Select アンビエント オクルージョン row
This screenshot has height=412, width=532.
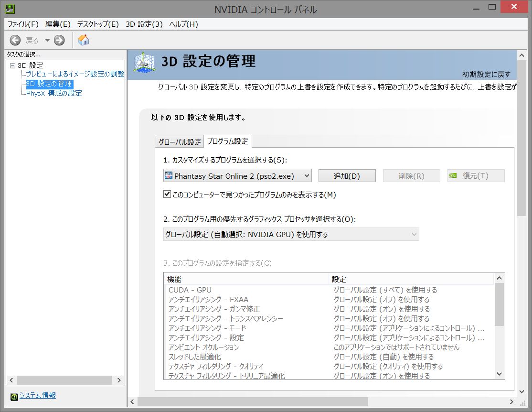pos(329,347)
